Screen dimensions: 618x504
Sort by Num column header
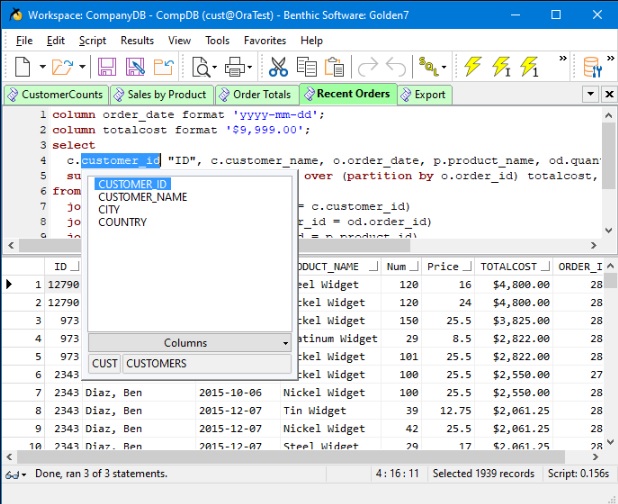(x=402, y=267)
